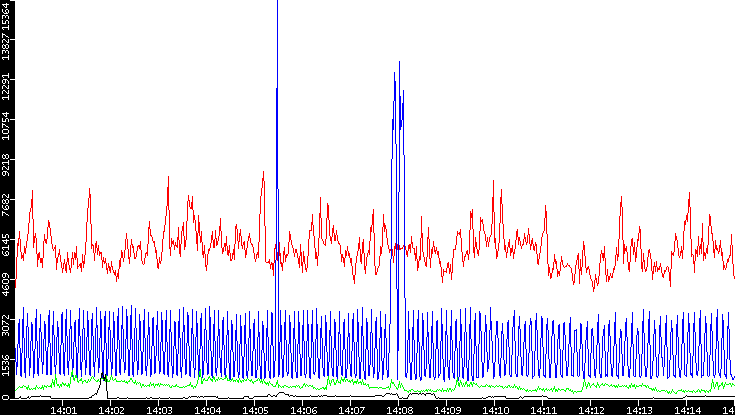Click the 14:01 time axis label
The image size is (735, 415).
pyautogui.click(x=63, y=410)
